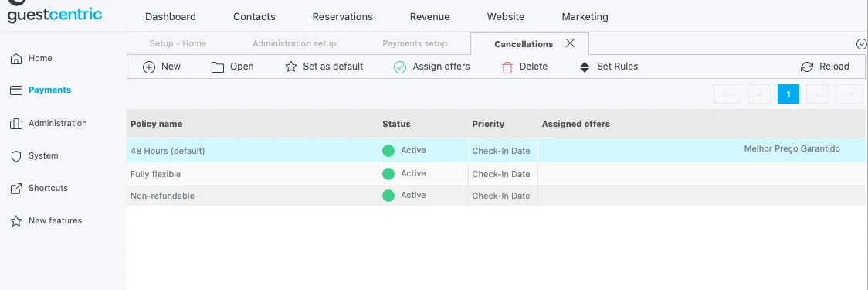This screenshot has width=868, height=290.
Task: Open the Marketing menu
Action: (585, 17)
